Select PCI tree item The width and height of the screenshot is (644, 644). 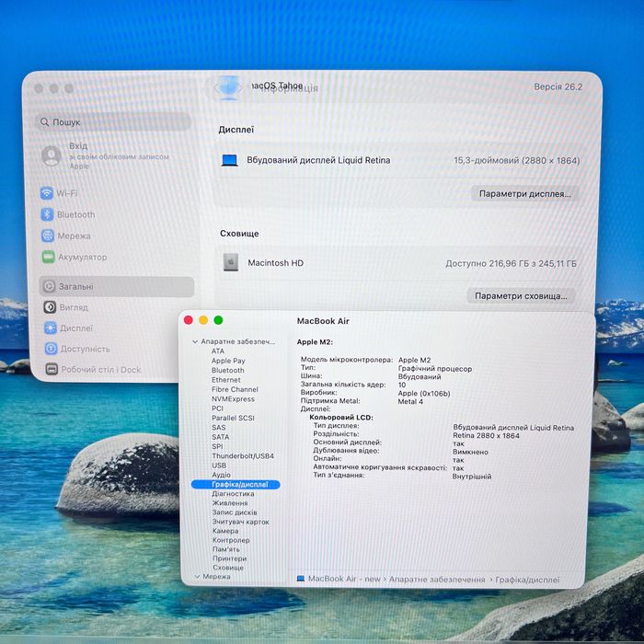(217, 408)
